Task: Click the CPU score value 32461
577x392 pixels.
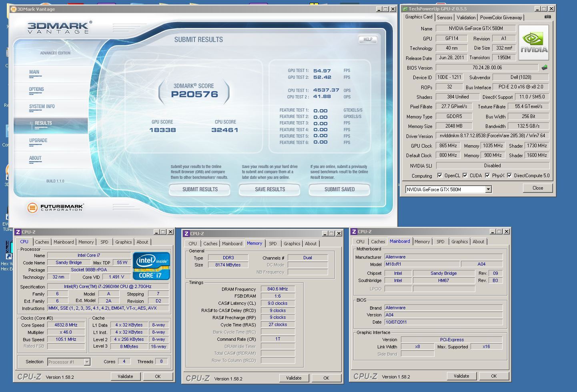Action: [225, 130]
